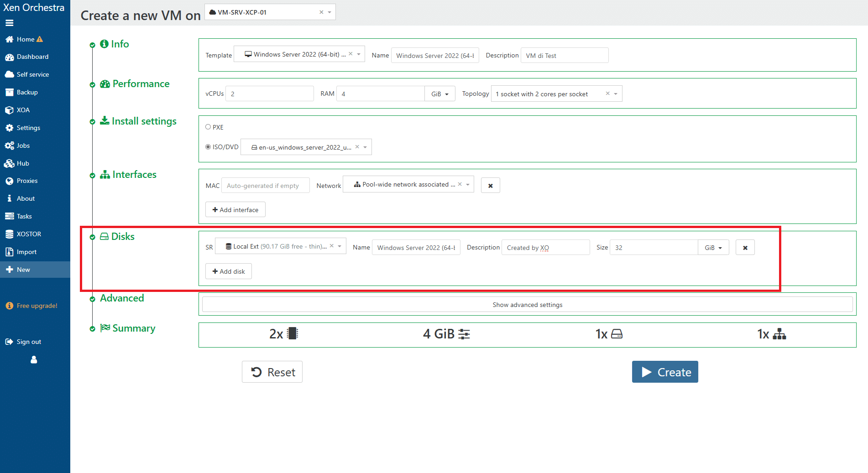Viewport: 868px width, 473px height.
Task: Select the PXE radio button
Action: pos(208,127)
